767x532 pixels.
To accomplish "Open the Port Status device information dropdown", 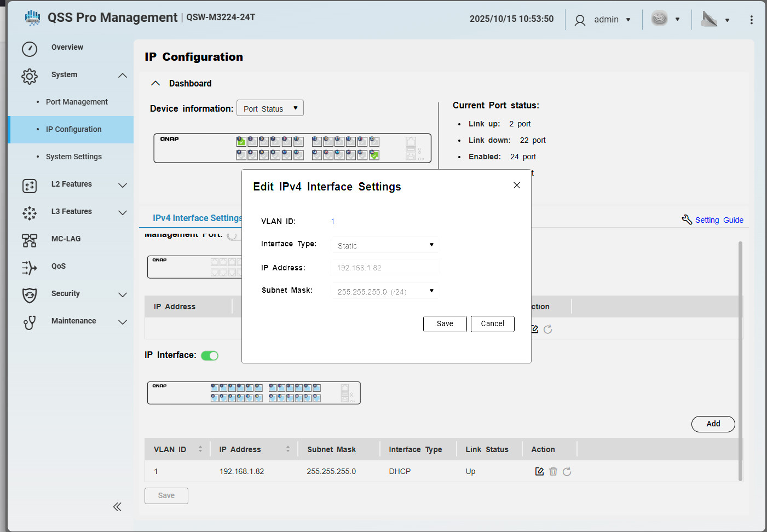I will [270, 108].
